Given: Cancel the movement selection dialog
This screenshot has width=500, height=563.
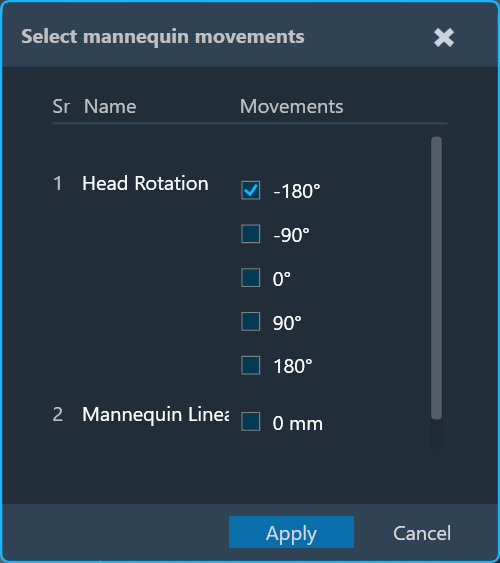Looking at the screenshot, I should [x=422, y=533].
